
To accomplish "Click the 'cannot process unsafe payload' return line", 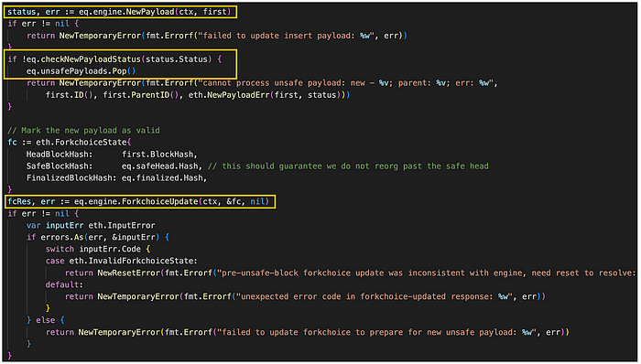I will click(262, 83).
